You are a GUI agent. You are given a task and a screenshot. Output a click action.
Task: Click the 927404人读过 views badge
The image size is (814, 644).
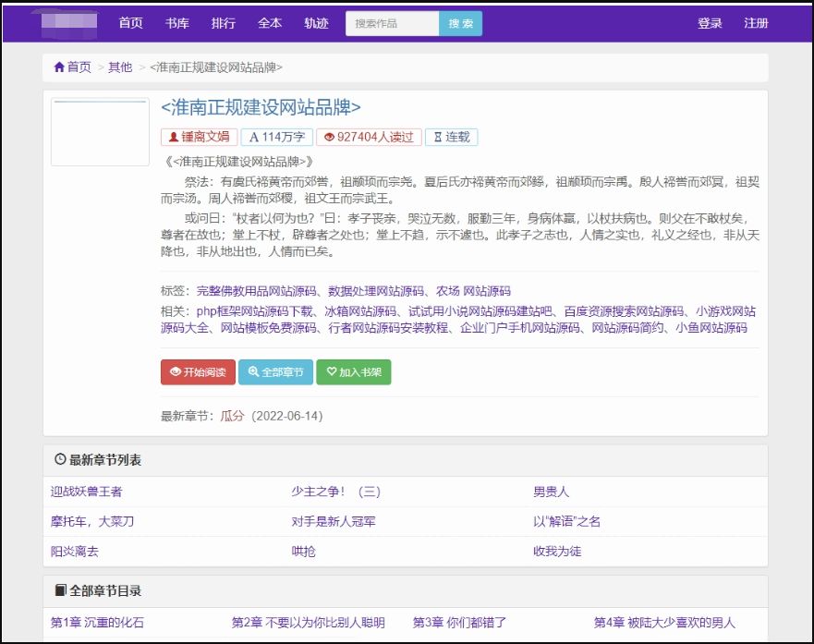tap(369, 137)
